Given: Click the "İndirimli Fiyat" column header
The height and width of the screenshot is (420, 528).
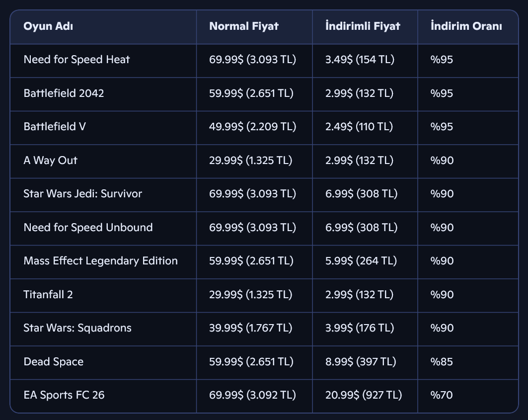Looking at the screenshot, I should (362, 26).
